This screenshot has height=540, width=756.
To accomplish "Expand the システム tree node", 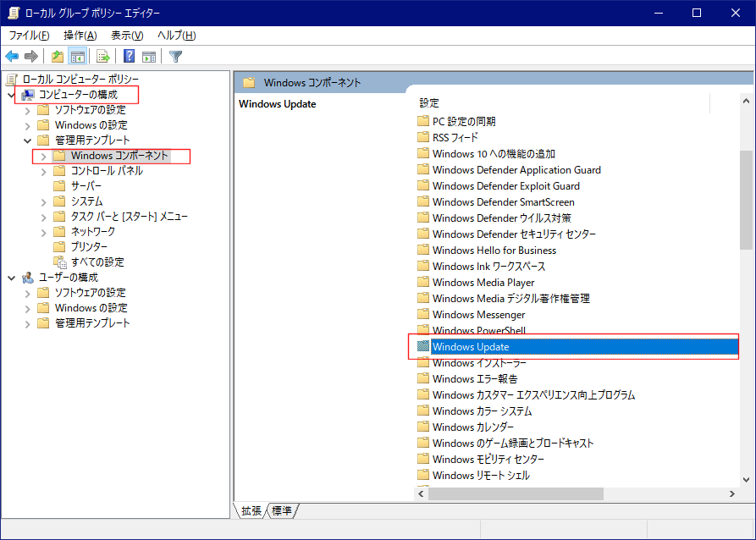I will tap(43, 202).
